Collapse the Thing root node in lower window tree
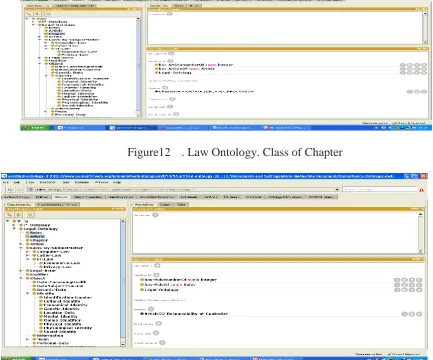Viewport: 433px width, 360px height. [8, 221]
